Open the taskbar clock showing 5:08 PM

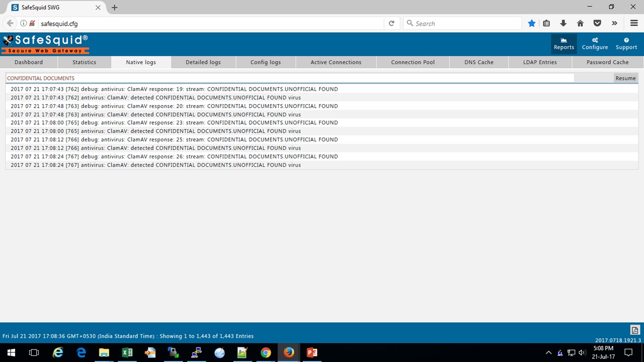click(x=603, y=352)
